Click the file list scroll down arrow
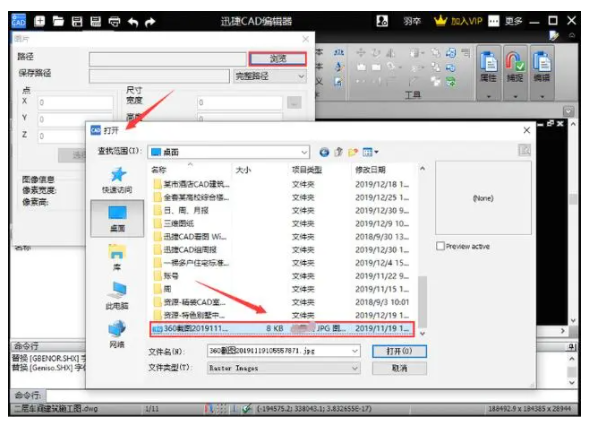 (422, 333)
